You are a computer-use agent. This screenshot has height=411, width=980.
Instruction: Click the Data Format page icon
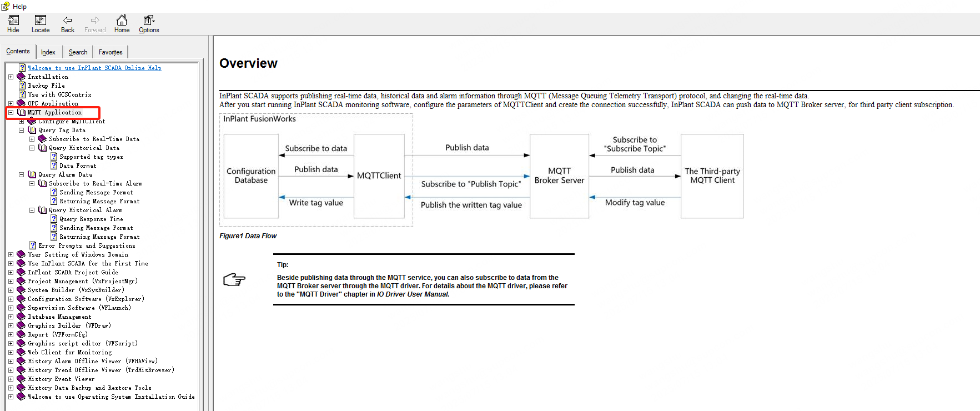54,166
